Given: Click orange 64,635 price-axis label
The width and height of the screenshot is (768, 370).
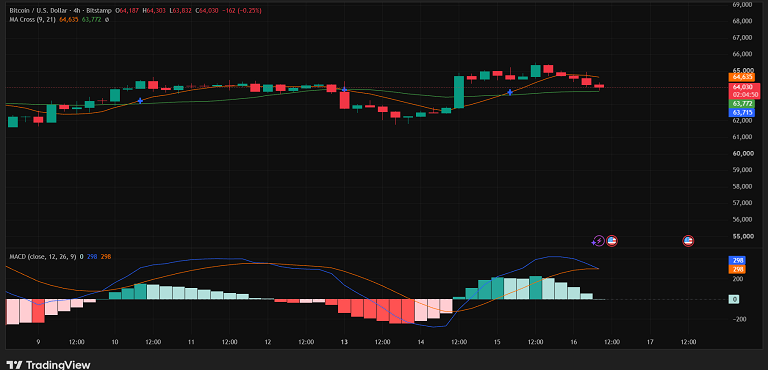Looking at the screenshot, I should (x=742, y=77).
